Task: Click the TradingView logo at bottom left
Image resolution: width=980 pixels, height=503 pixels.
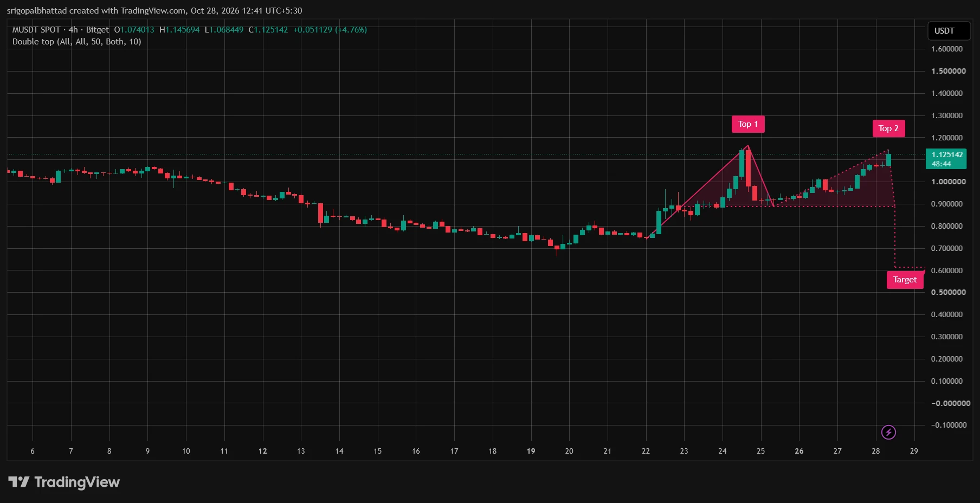Action: coord(64,482)
